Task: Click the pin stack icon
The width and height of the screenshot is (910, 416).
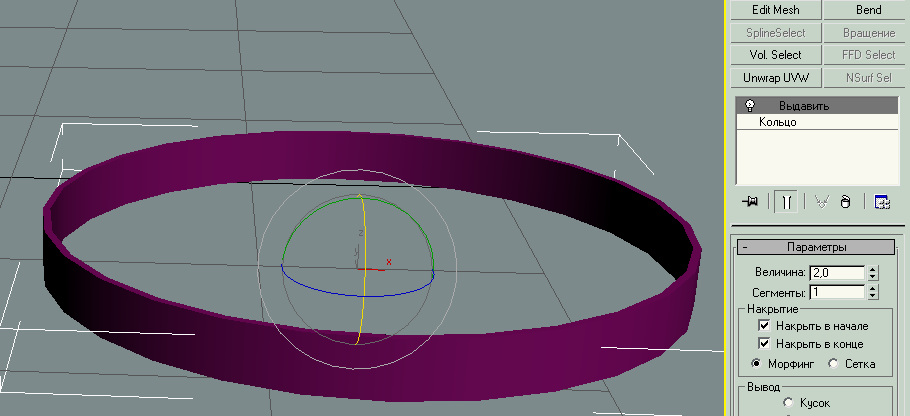Action: pyautogui.click(x=750, y=201)
